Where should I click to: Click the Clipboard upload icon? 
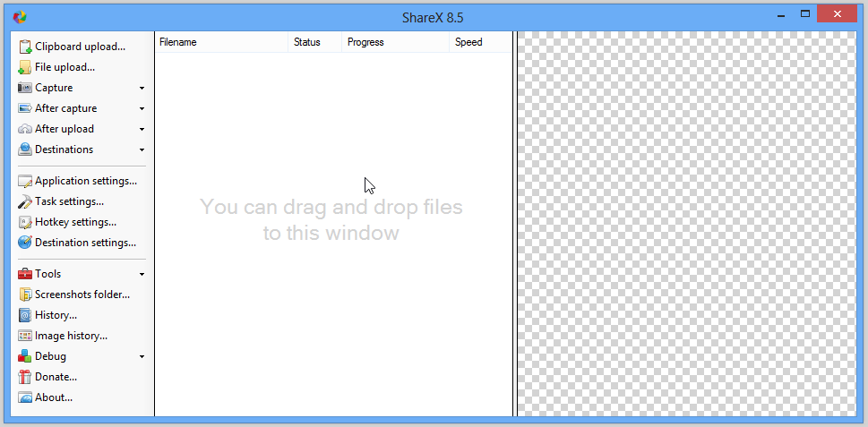point(25,47)
